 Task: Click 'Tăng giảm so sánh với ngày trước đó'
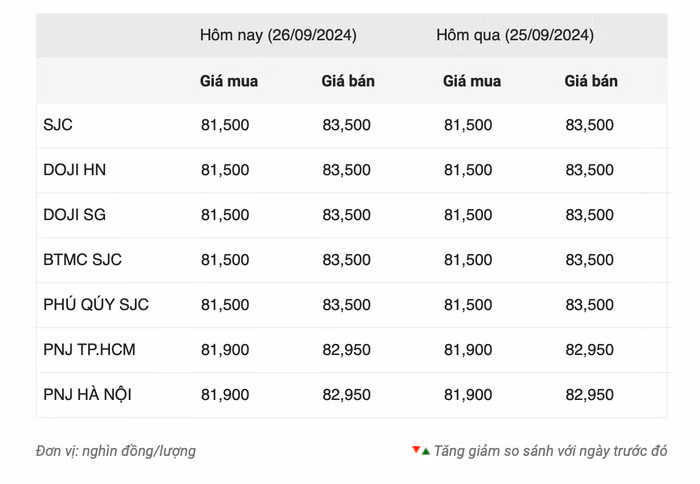tap(550, 451)
